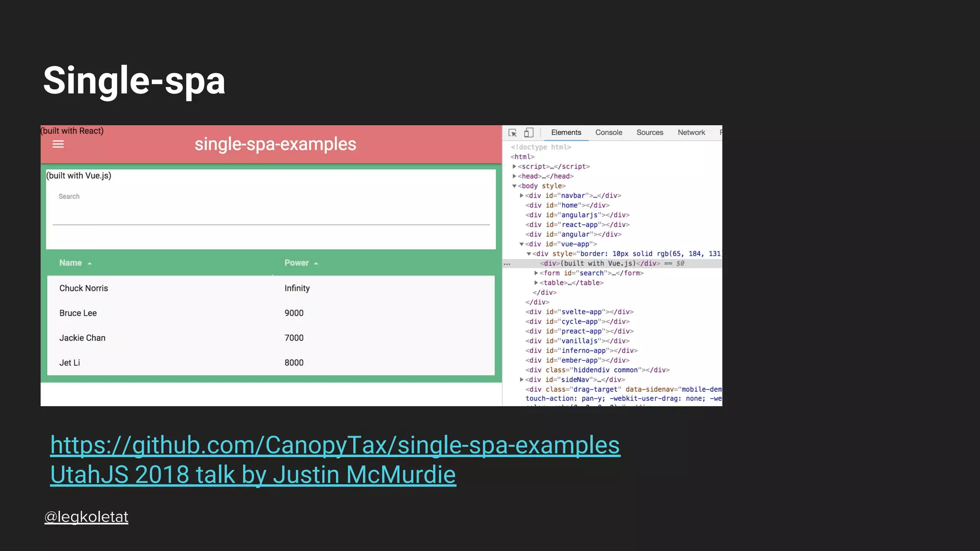Viewport: 980px width, 551px height.
Task: Select the div id preact-app node
Action: (x=579, y=331)
